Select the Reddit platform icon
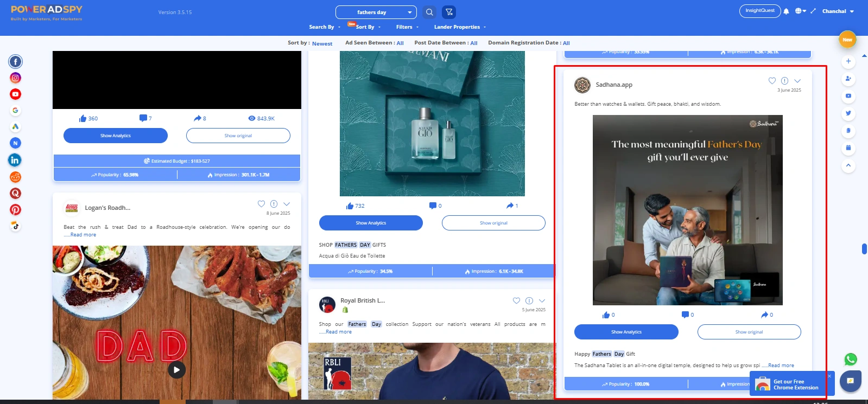This screenshot has width=868, height=404. 15,177
